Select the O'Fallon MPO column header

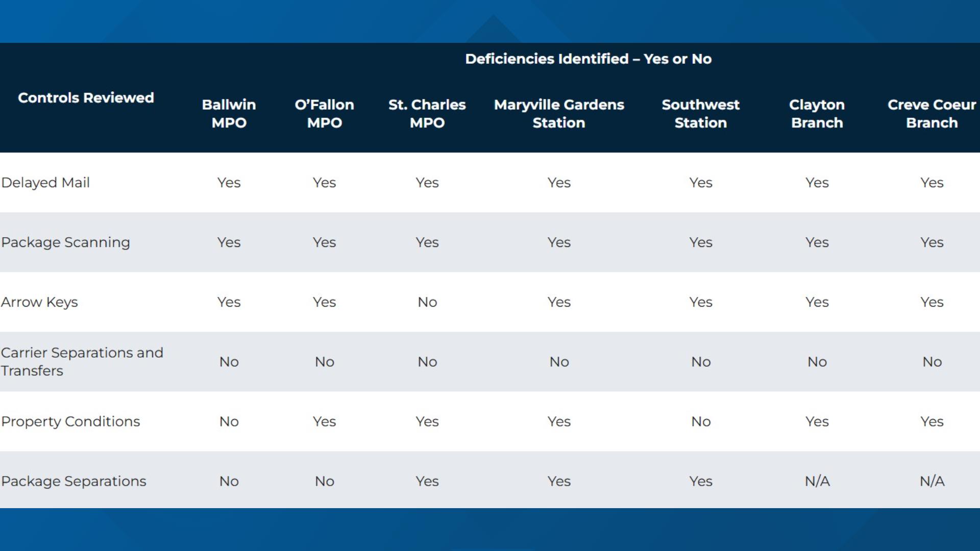(325, 114)
